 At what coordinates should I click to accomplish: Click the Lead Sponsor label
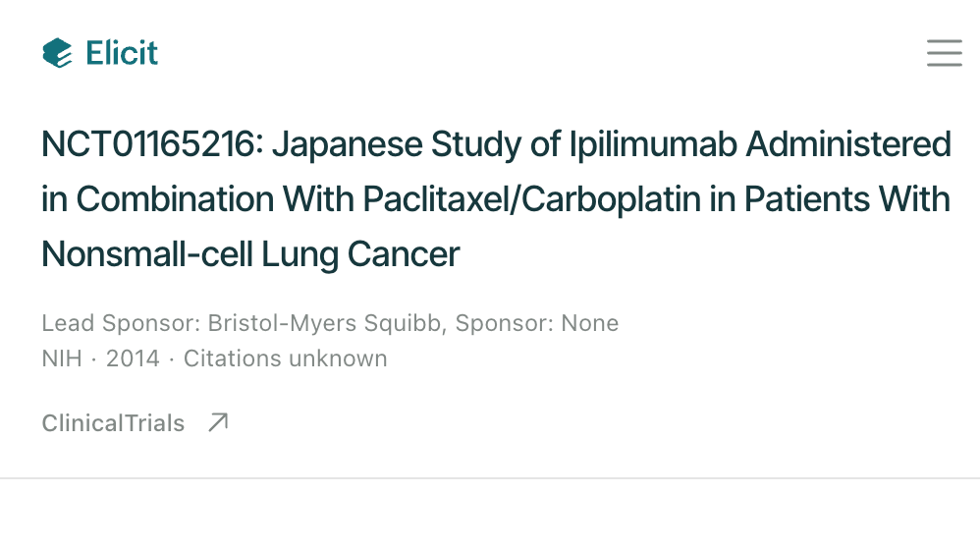(x=121, y=323)
